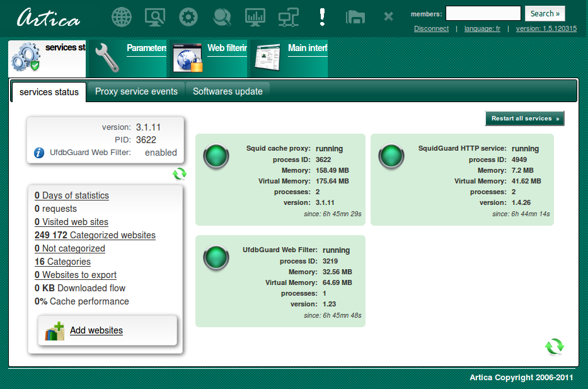Open 249 172 Categorized websites link

tap(95, 235)
